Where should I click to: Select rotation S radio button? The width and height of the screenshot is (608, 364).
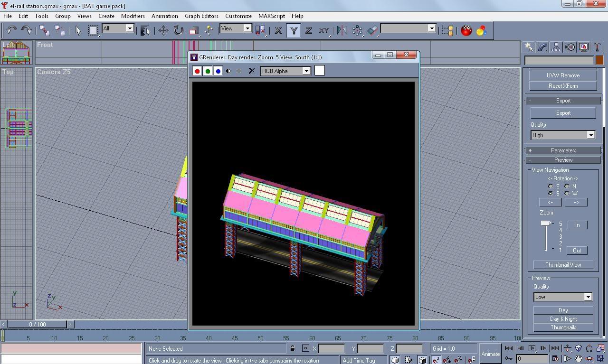(551, 194)
